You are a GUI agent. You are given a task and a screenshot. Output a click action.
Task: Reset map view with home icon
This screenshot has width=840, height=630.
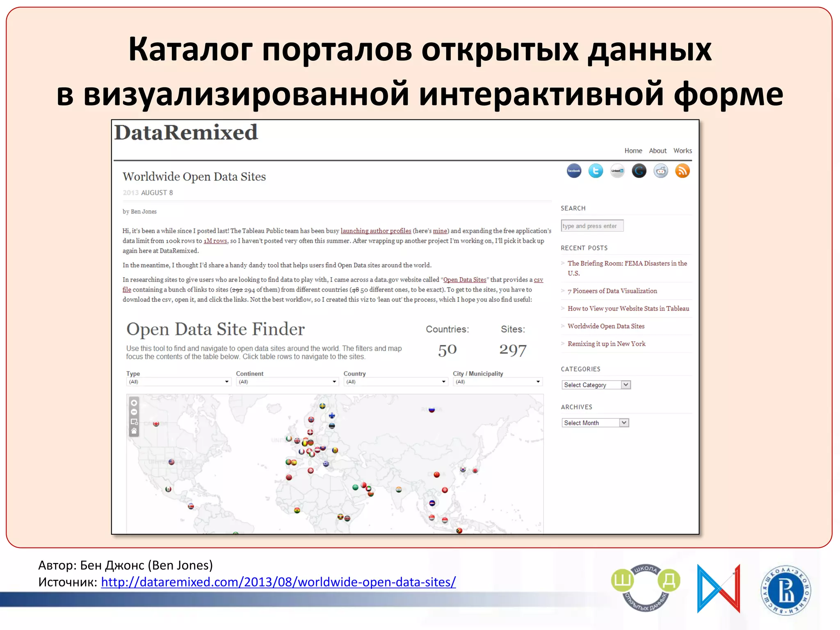pos(134,431)
